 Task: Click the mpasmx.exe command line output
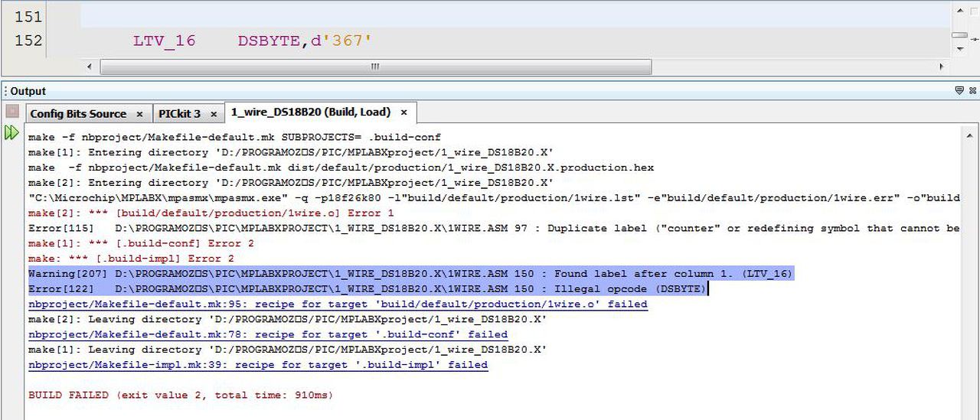(494, 197)
